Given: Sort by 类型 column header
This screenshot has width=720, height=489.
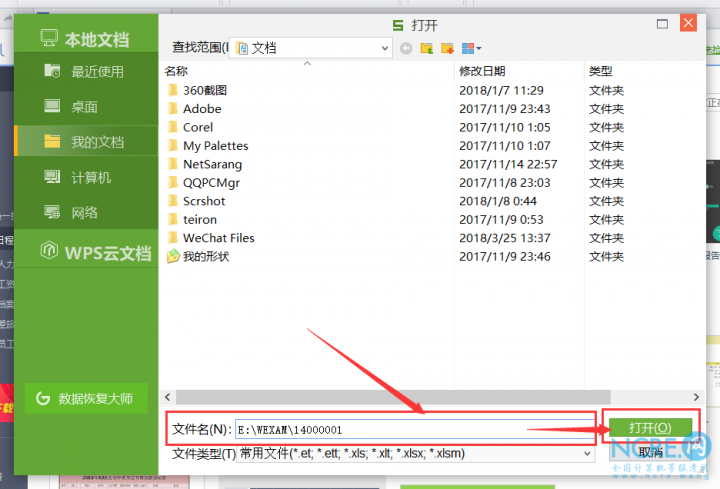Looking at the screenshot, I should (601, 71).
